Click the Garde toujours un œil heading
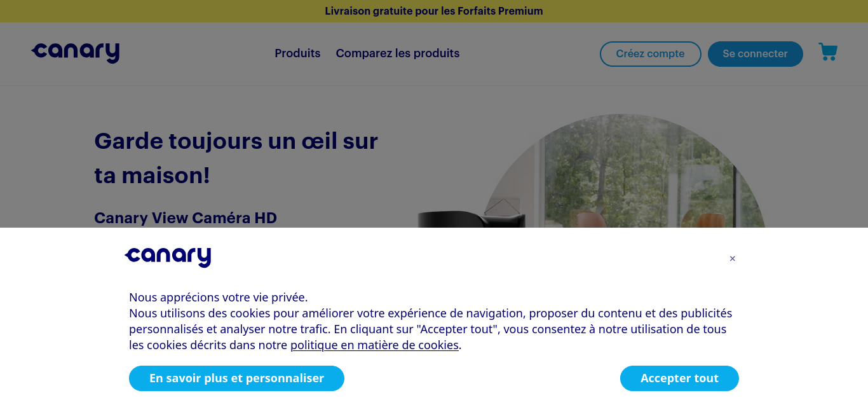 click(236, 158)
